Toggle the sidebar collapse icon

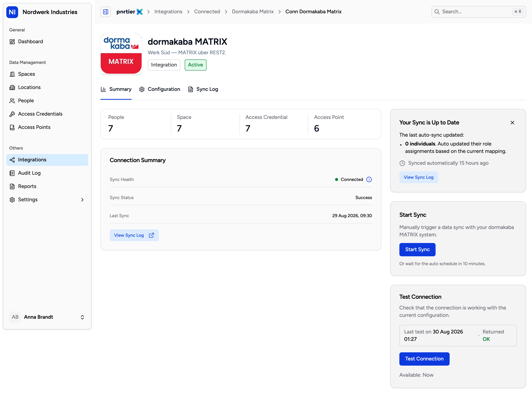tap(105, 12)
